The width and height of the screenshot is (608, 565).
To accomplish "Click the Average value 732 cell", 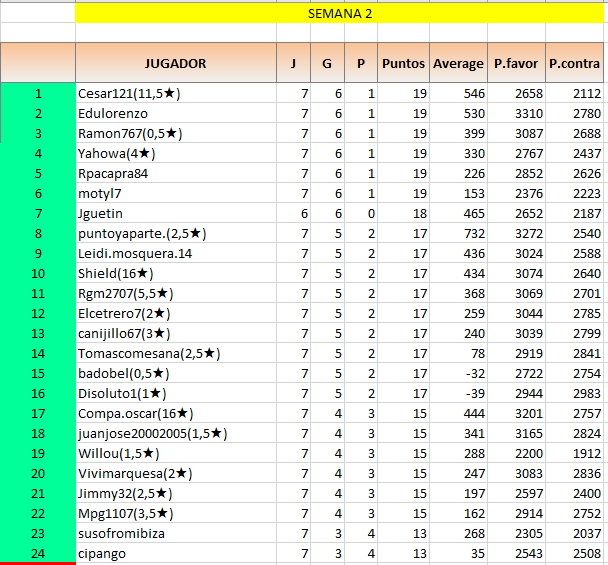I will 458,234.
